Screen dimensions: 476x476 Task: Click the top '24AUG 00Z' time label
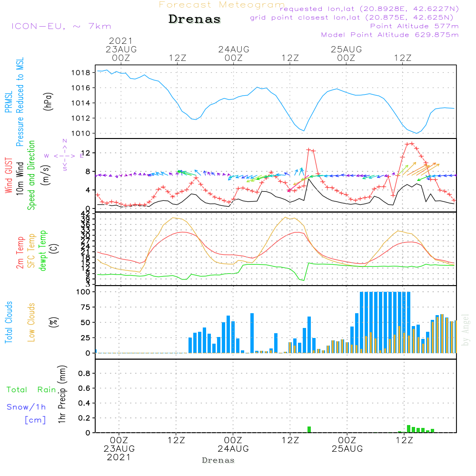click(x=234, y=53)
